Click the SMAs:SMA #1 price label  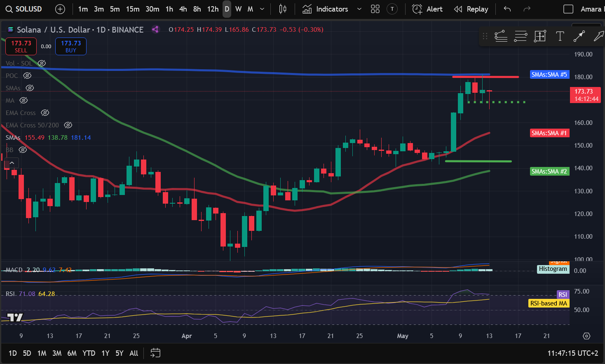click(x=549, y=133)
